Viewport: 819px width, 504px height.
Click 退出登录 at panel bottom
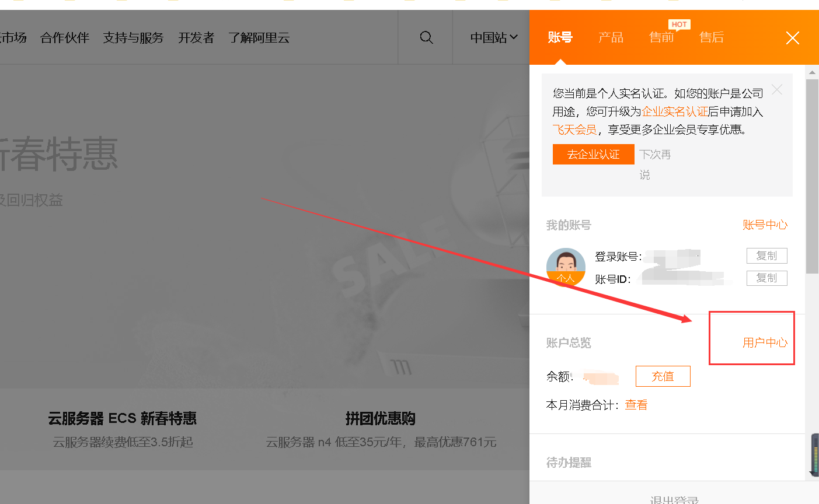pos(674,500)
